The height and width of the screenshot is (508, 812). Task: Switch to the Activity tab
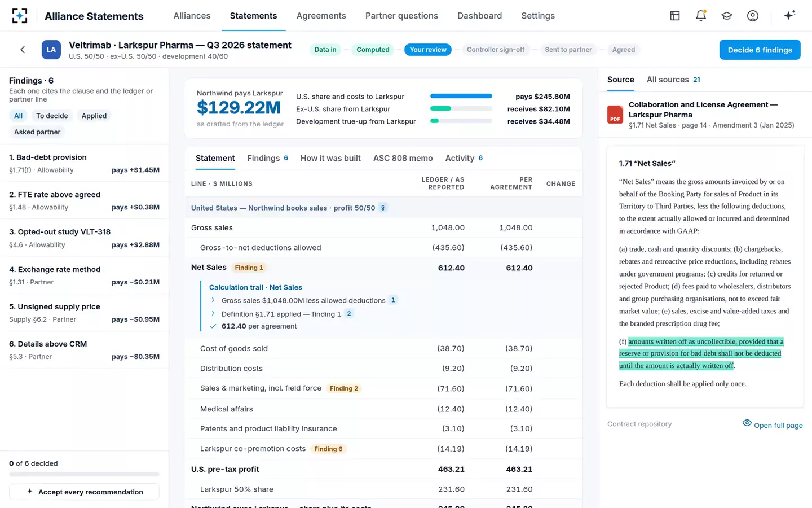(x=464, y=159)
